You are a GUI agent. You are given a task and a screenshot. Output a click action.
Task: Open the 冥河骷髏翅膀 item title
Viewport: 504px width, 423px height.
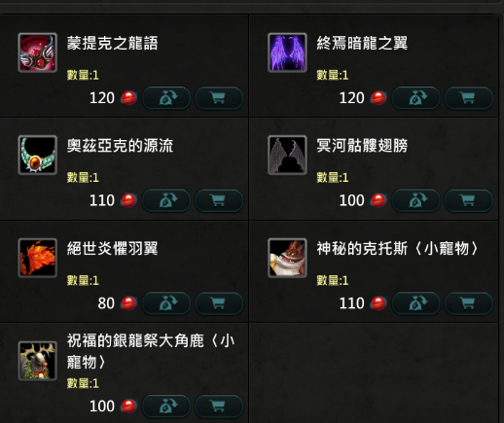(x=362, y=146)
